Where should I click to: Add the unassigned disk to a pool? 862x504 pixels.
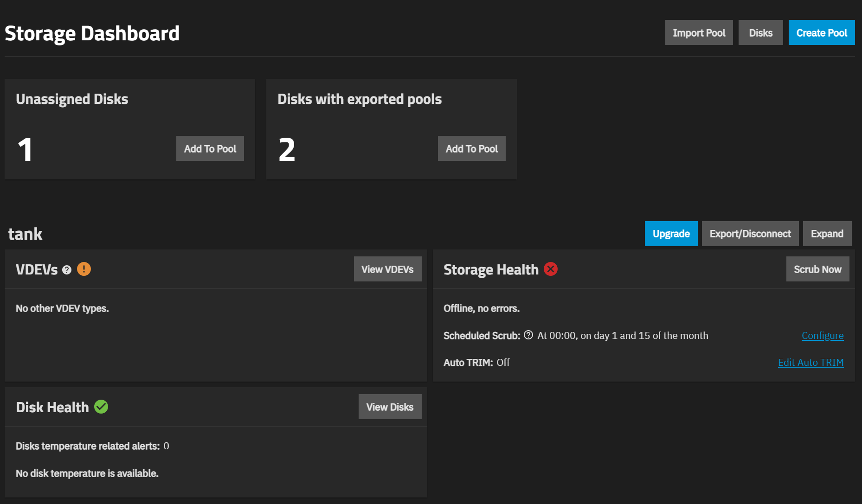pyautogui.click(x=210, y=148)
